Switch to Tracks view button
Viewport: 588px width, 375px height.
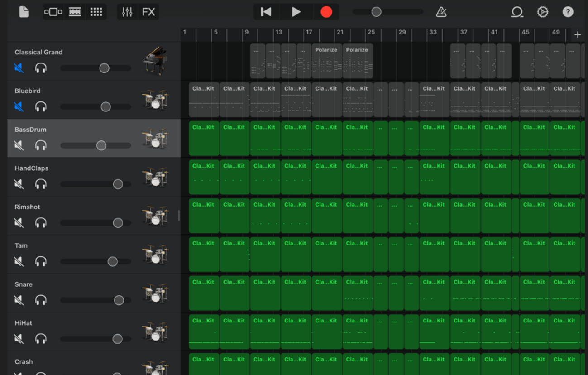click(x=75, y=12)
